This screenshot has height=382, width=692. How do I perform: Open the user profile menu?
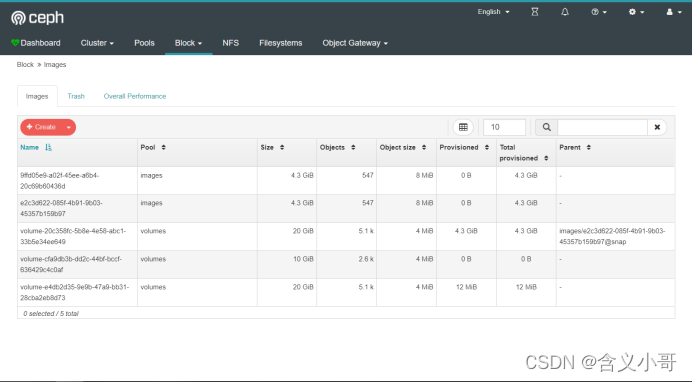pos(674,12)
